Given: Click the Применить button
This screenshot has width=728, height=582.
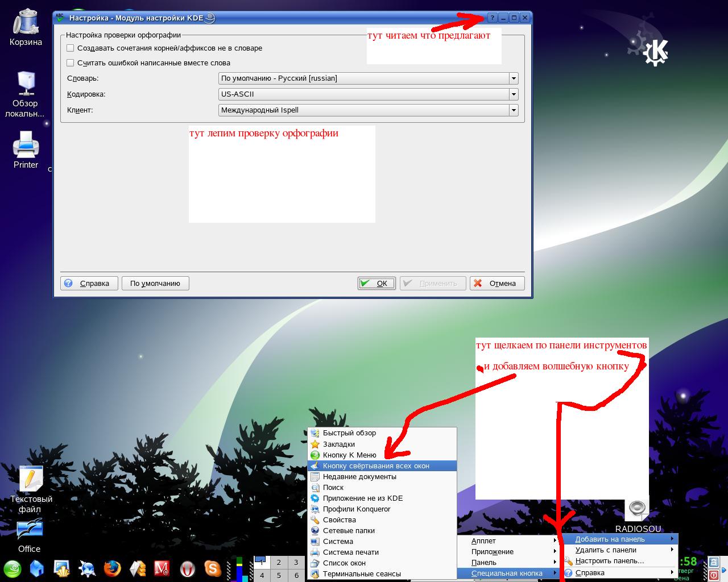Looking at the screenshot, I should tap(433, 283).
